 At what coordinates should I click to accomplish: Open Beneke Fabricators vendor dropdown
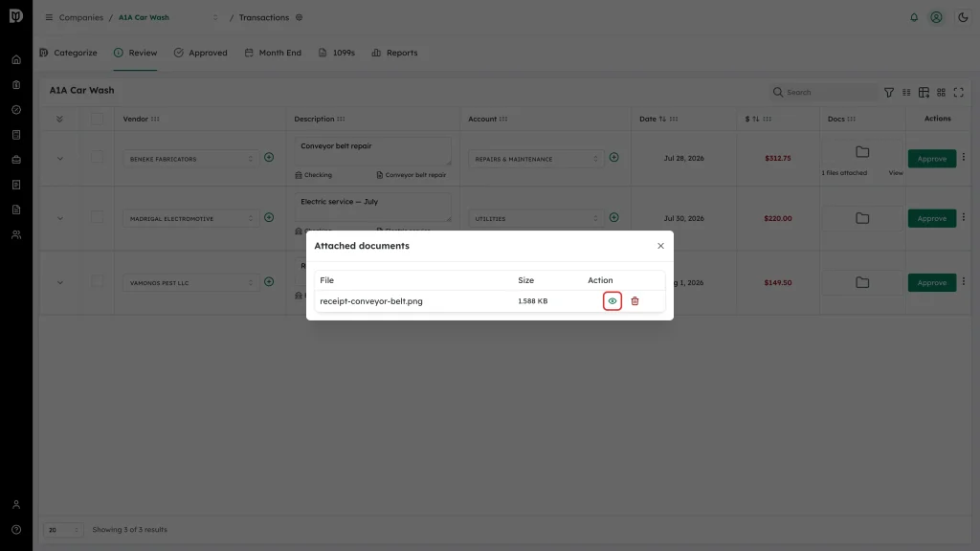tap(190, 159)
